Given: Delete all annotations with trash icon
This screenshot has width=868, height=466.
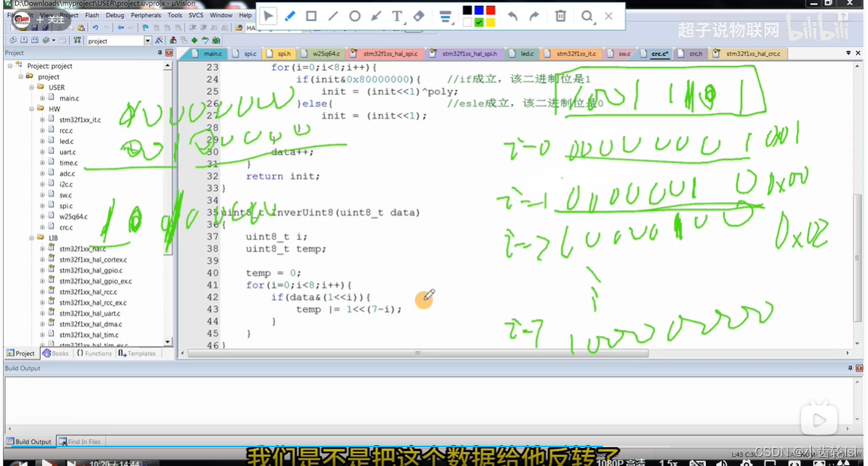Looking at the screenshot, I should [x=561, y=16].
